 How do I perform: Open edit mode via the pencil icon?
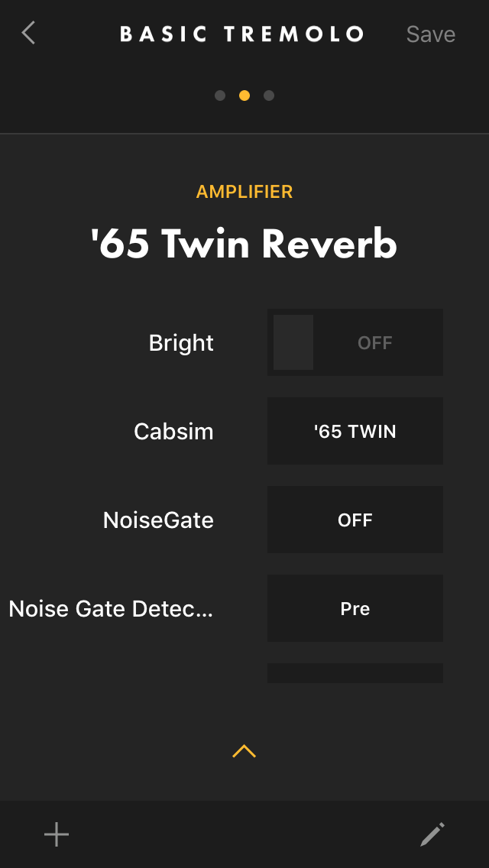tap(432, 834)
